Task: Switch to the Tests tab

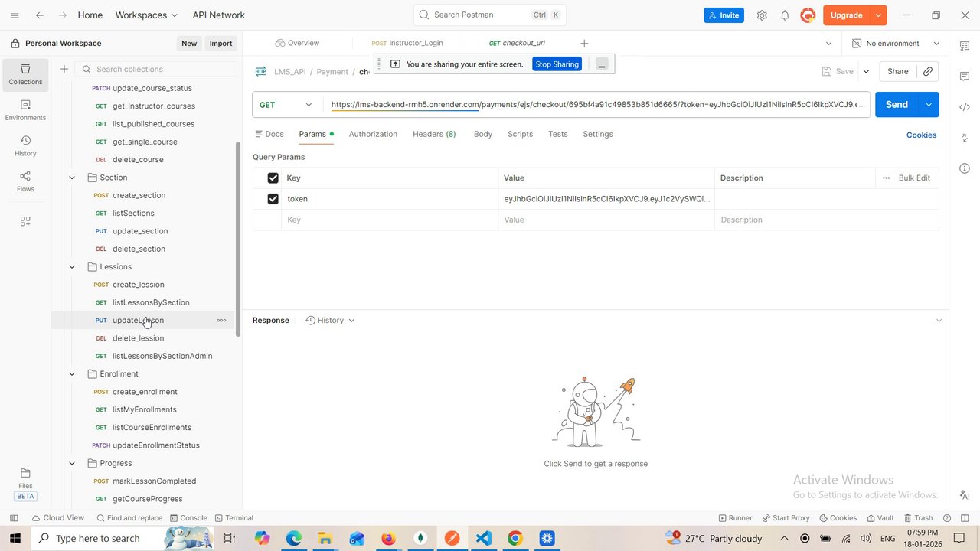Action: [558, 134]
